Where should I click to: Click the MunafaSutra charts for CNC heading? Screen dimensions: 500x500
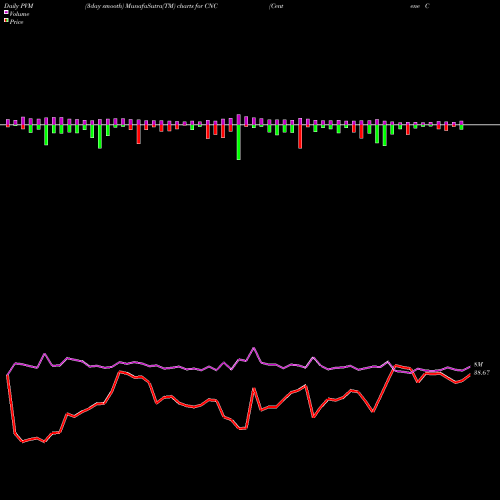coord(151,6)
